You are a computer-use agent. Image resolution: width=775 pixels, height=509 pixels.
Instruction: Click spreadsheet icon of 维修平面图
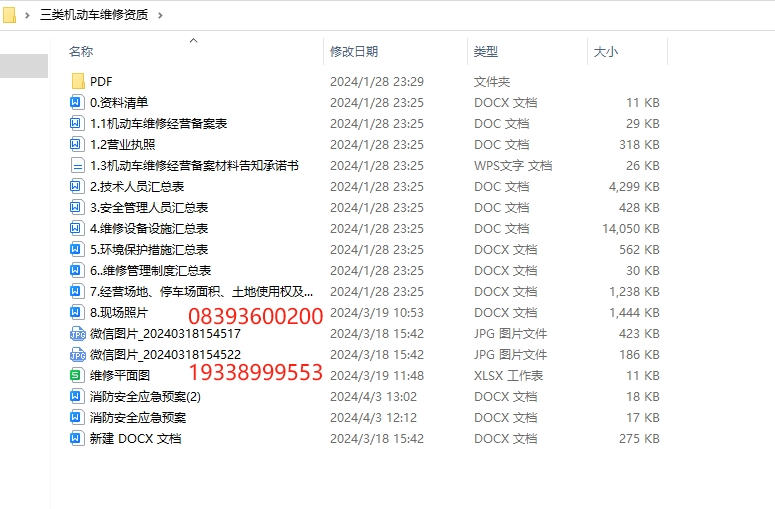tap(76, 376)
